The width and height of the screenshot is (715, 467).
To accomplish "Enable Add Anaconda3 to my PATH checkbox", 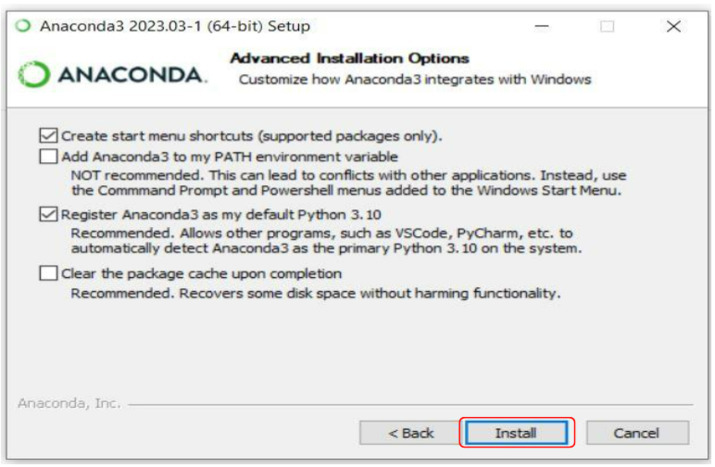I will 48,156.
